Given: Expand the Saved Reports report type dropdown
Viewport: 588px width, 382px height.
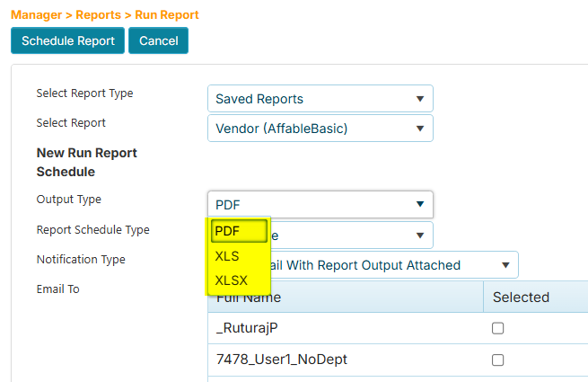Looking at the screenshot, I should click(320, 99).
